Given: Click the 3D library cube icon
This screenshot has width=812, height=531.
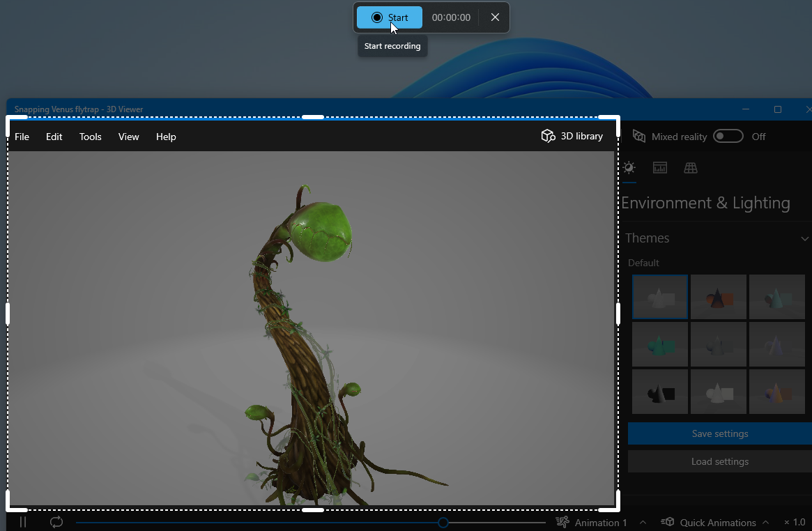Looking at the screenshot, I should click(548, 136).
